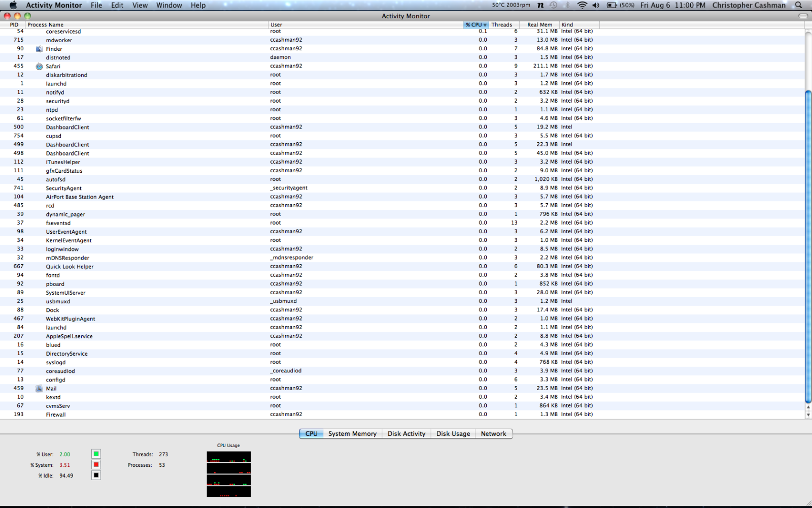Click the date and time in the menu bar
The width and height of the screenshot is (812, 508).
coord(672,5)
